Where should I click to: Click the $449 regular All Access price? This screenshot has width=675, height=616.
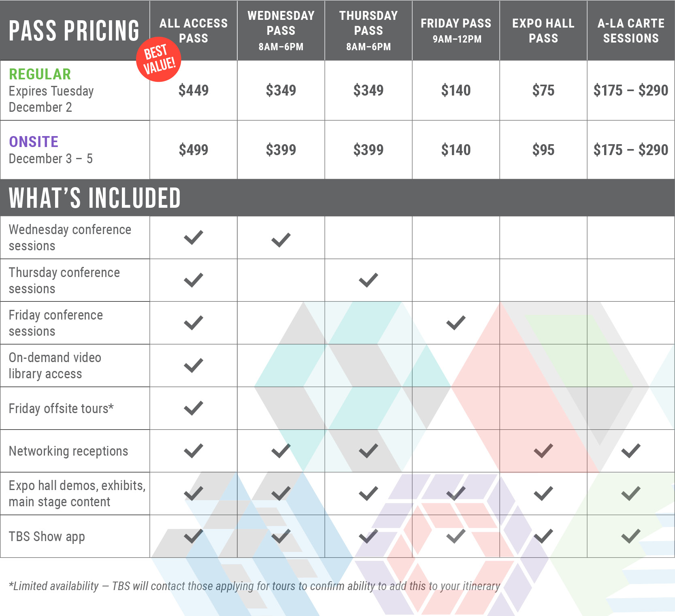tap(194, 90)
